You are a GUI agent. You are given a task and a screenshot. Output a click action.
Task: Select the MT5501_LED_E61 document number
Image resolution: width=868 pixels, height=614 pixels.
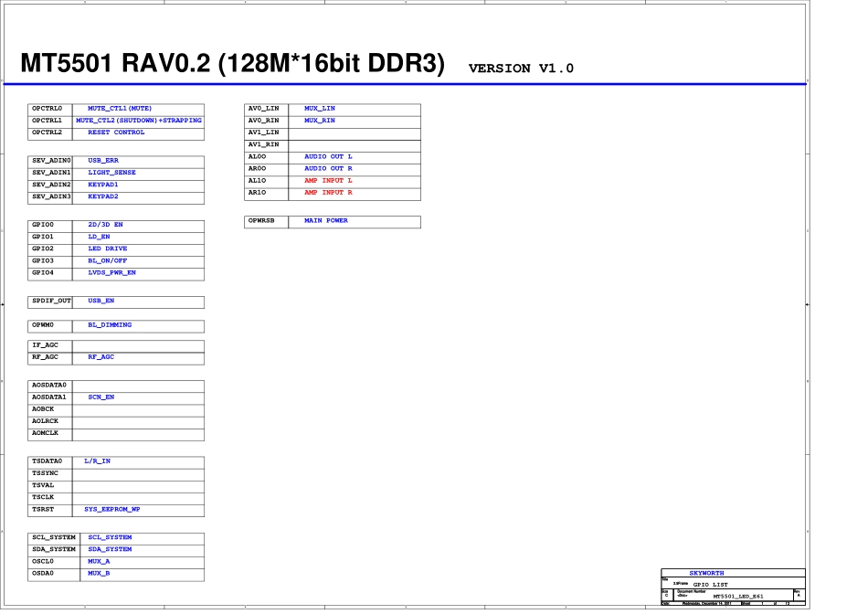point(737,596)
